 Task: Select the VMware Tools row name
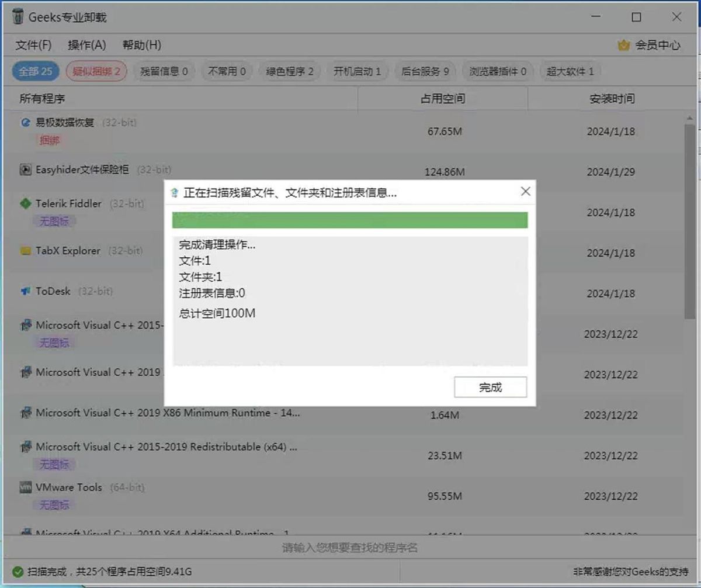point(69,487)
